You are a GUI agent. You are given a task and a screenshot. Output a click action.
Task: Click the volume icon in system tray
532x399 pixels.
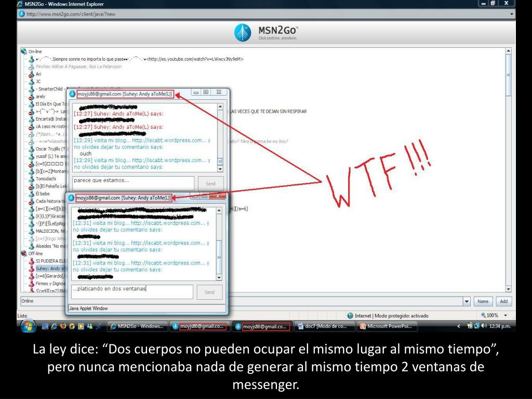pos(484,326)
